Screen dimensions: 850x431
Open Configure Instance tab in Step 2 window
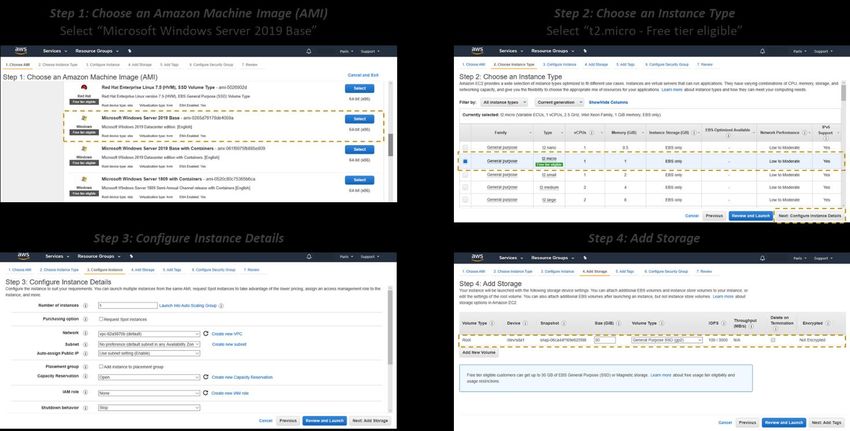point(561,65)
